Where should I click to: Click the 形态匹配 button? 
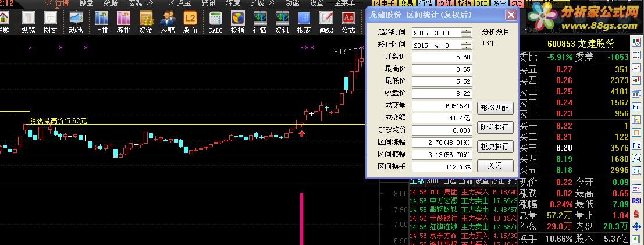coord(495,108)
